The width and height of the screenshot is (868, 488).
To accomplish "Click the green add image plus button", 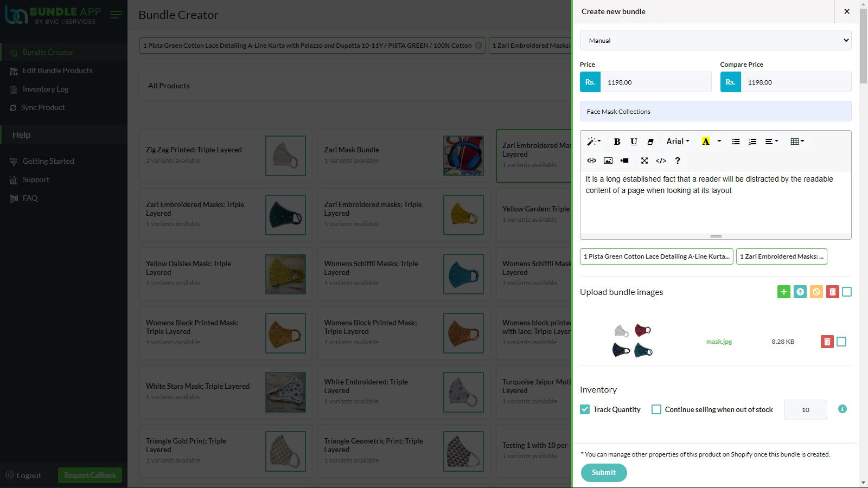I will [784, 292].
